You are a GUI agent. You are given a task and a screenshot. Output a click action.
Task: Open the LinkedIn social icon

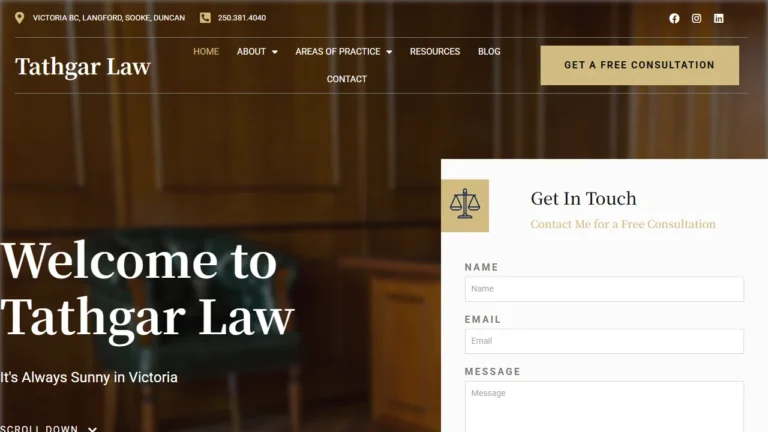[719, 18]
